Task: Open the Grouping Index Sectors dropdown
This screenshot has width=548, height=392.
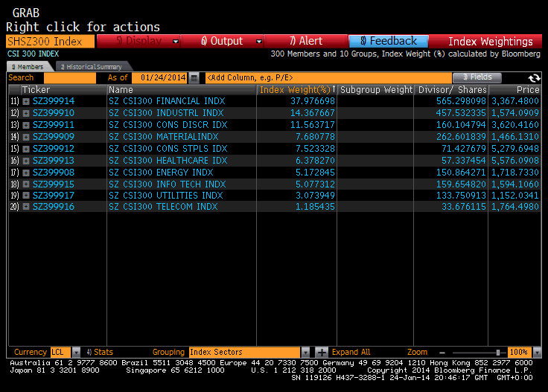Action: click(305, 352)
